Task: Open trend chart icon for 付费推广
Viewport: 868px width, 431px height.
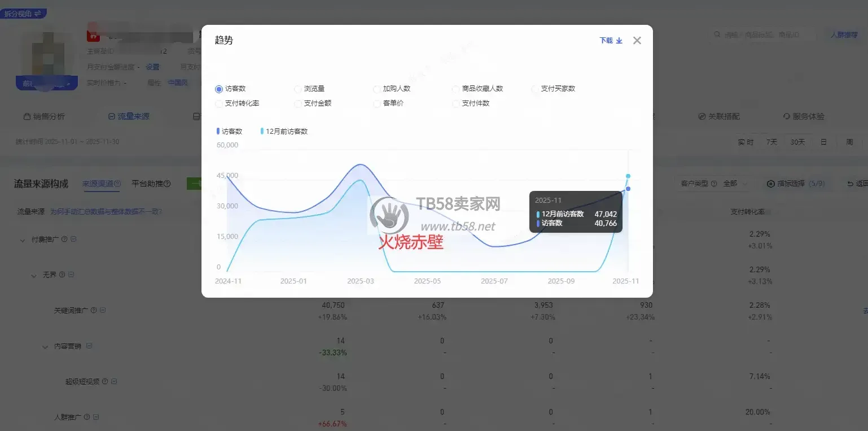Action: click(73, 240)
